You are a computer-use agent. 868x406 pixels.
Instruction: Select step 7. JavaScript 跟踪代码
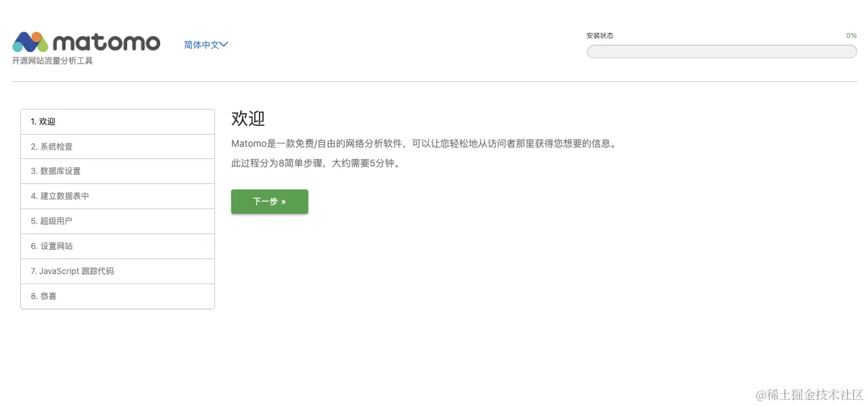tap(118, 271)
